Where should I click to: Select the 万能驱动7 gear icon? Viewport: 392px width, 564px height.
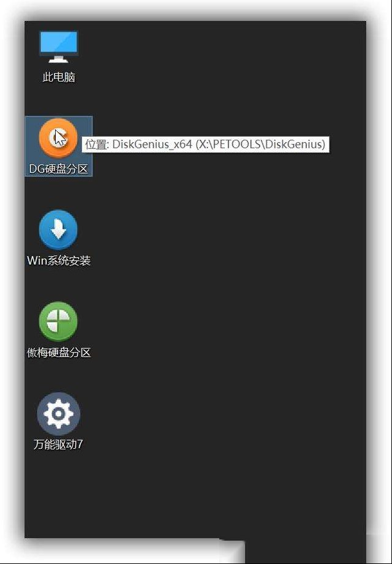(x=58, y=414)
